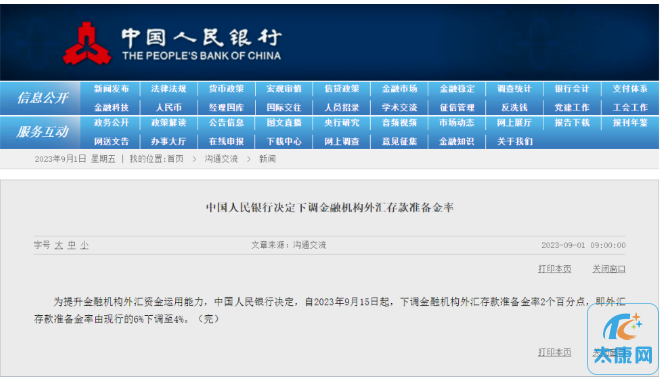This screenshot has width=664, height=380.
Task: Select 信贷政策 navigation item
Action: (x=342, y=89)
